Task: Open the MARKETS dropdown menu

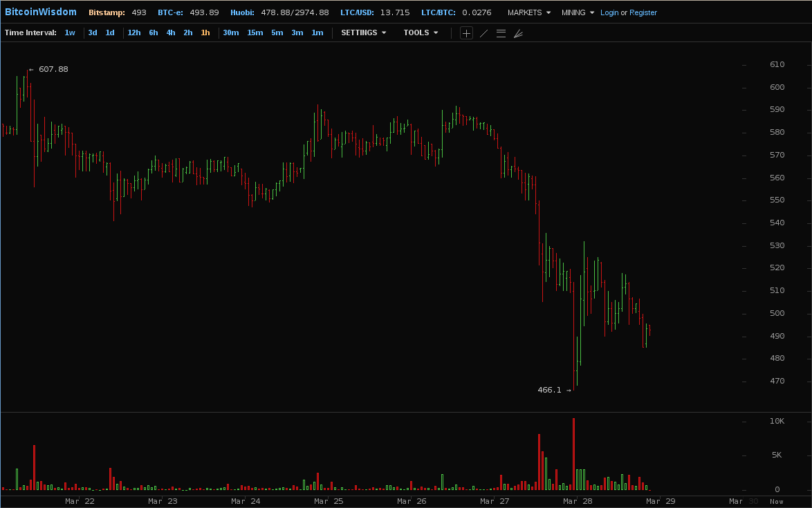Action: pos(529,12)
